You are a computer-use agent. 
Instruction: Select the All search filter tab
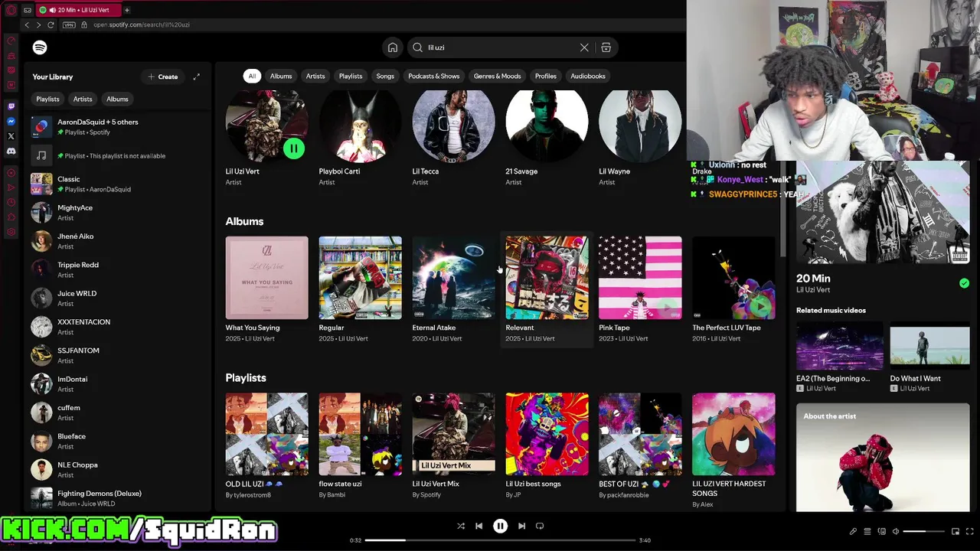click(252, 76)
